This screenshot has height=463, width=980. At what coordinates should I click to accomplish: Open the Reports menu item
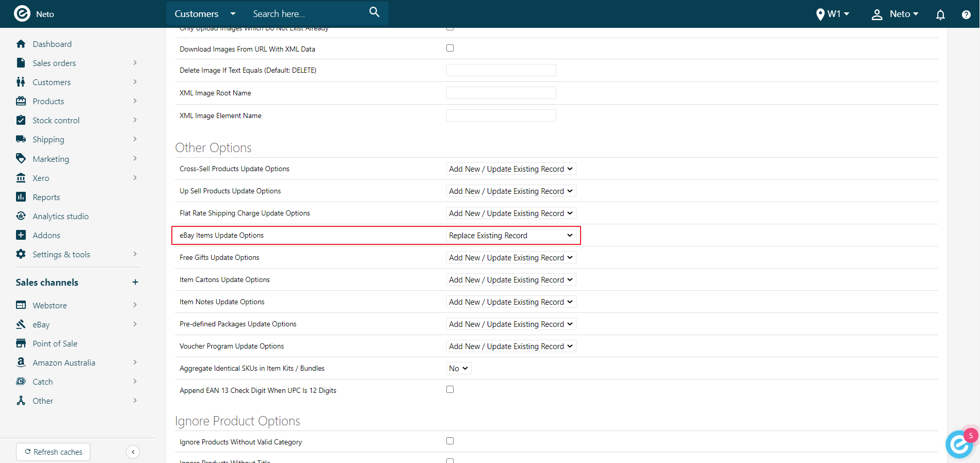46,197
